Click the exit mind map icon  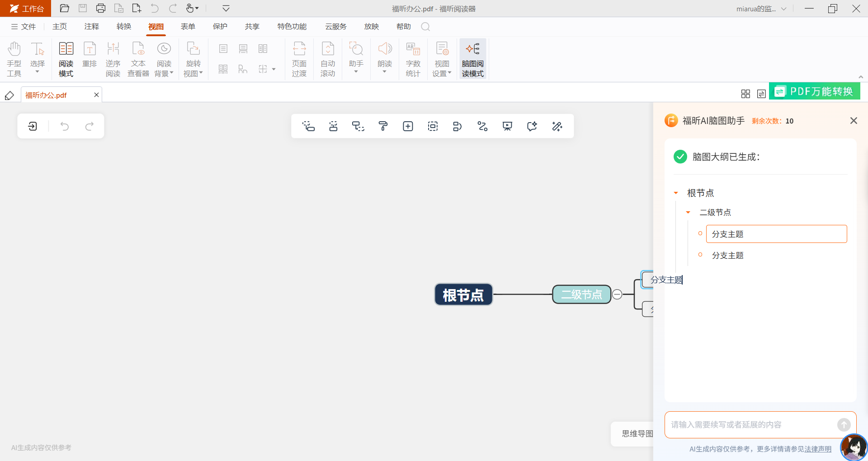click(33, 126)
